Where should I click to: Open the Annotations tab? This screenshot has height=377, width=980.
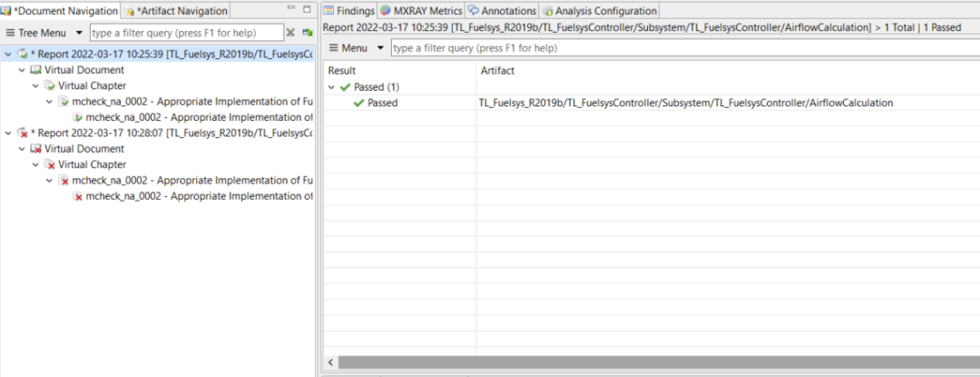(x=502, y=11)
